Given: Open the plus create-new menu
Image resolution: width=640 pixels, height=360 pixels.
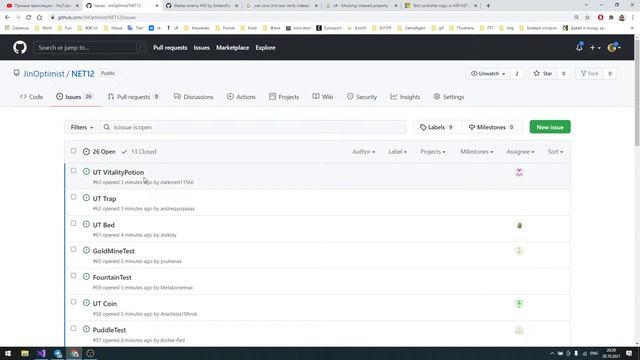Looking at the screenshot, I should (595, 48).
